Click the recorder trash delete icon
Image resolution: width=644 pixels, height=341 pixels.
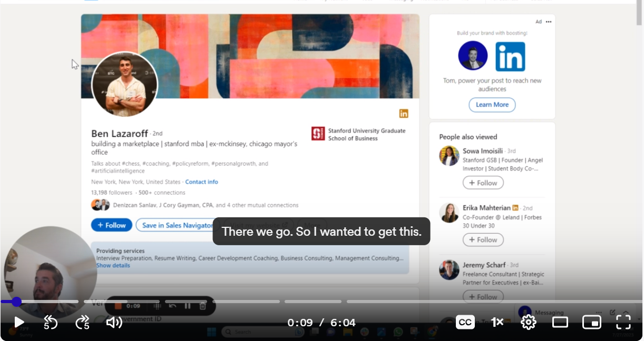pyautogui.click(x=203, y=306)
